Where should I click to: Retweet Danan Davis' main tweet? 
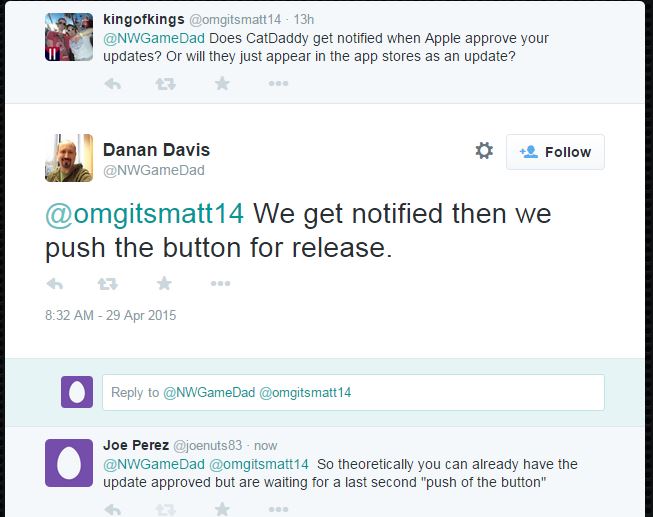point(107,284)
